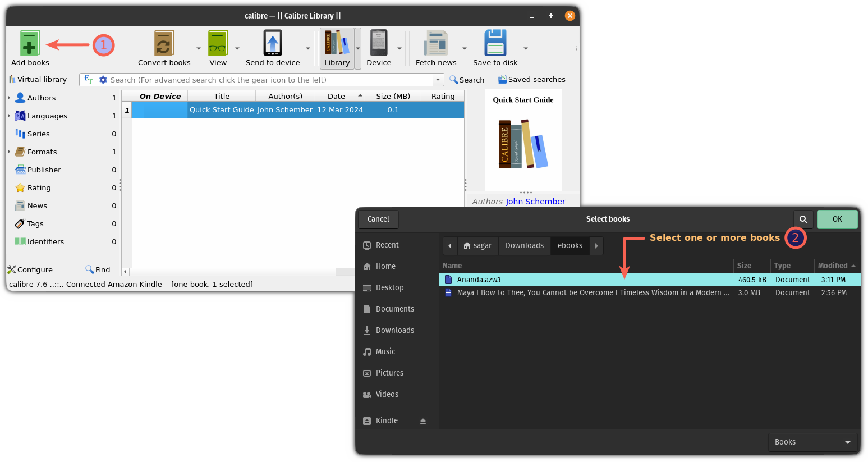Sort by Size (MB) column header
This screenshot has height=462, width=868.
tap(393, 96)
